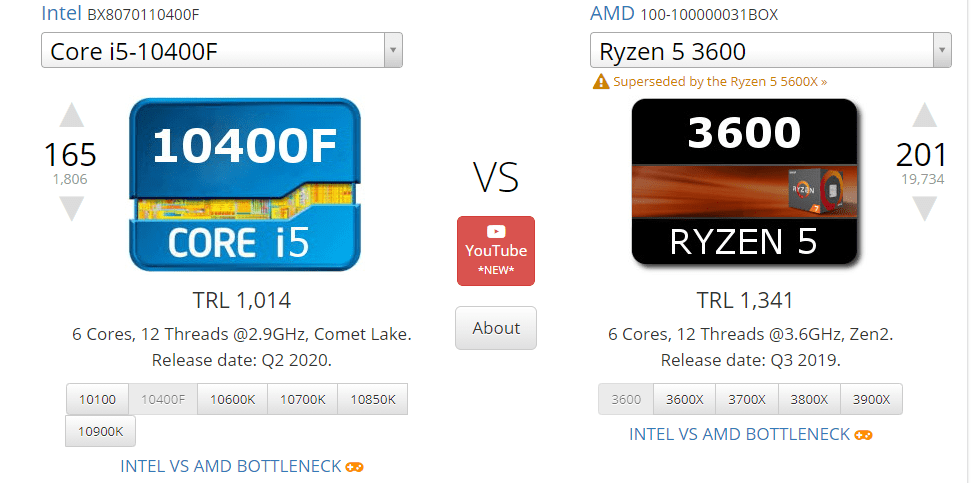Screen dimensions: 972x483
Task: Select the 10850K CPU button
Action: [373, 399]
